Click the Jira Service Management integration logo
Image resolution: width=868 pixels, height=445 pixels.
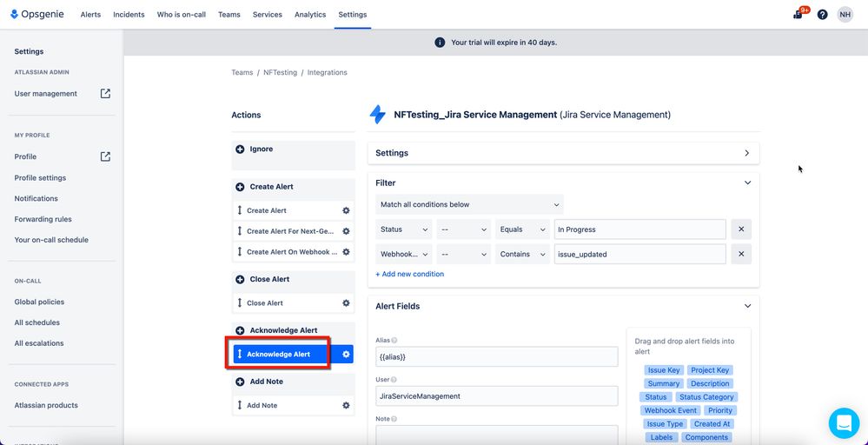click(x=378, y=115)
